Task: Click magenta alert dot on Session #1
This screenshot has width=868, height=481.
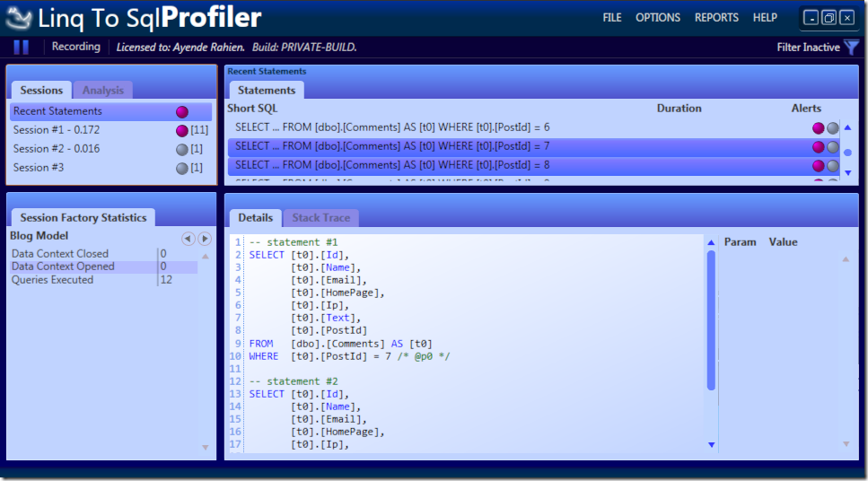Action: point(182,131)
